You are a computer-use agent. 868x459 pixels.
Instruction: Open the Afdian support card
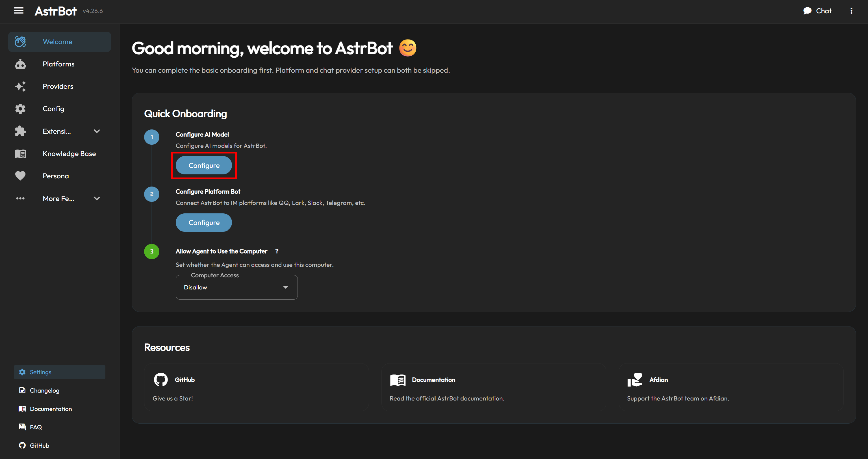[x=731, y=387]
